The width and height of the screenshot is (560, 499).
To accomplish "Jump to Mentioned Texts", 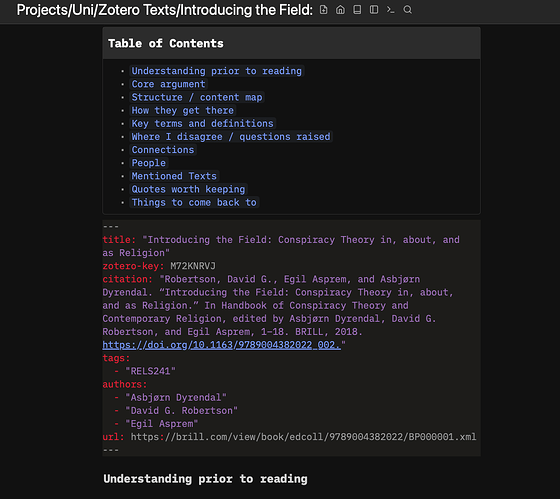I will (174, 176).
